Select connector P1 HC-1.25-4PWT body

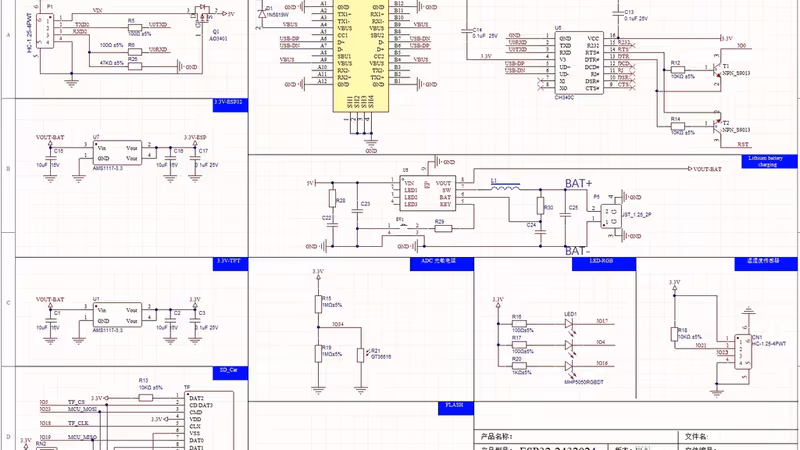click(47, 31)
